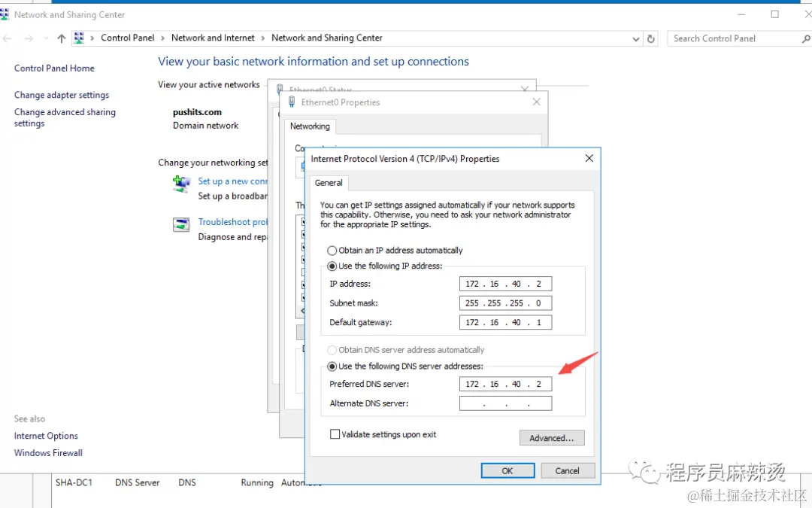812x508 pixels.
Task: Click the search magnifier icon
Action: tap(805, 38)
